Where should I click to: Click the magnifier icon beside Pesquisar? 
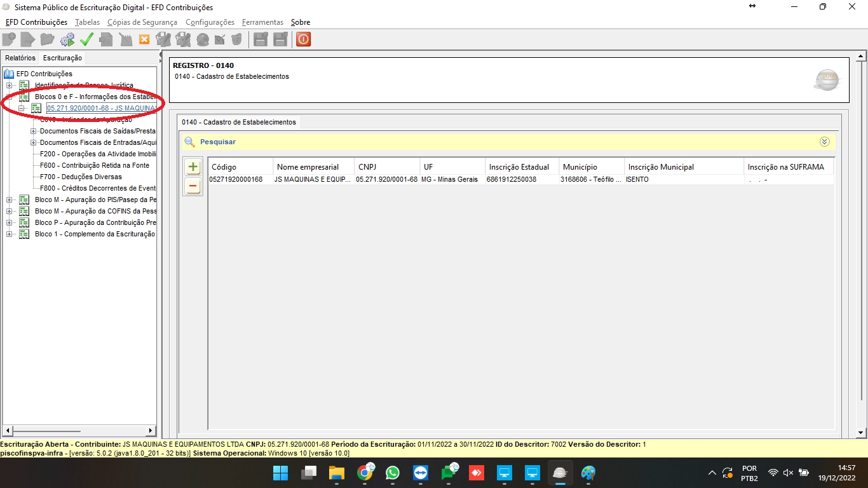[189, 142]
